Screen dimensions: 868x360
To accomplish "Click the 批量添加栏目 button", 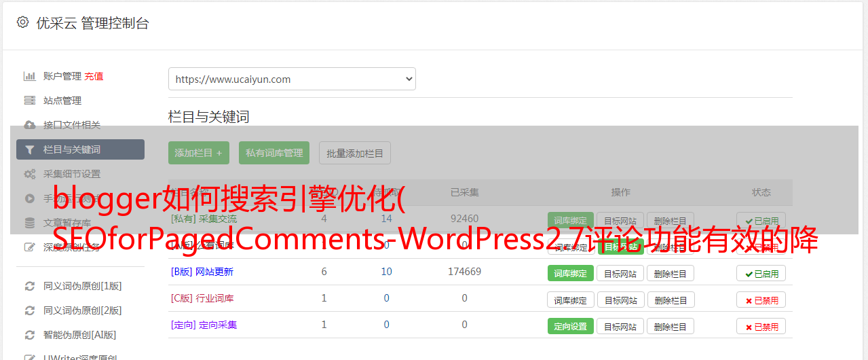I will click(355, 153).
